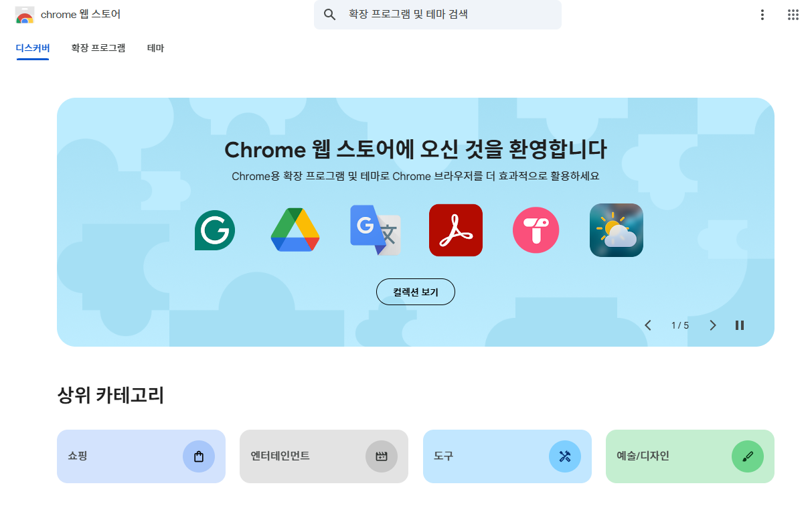Click the pink T extension icon
The height and width of the screenshot is (518, 812).
(536, 230)
